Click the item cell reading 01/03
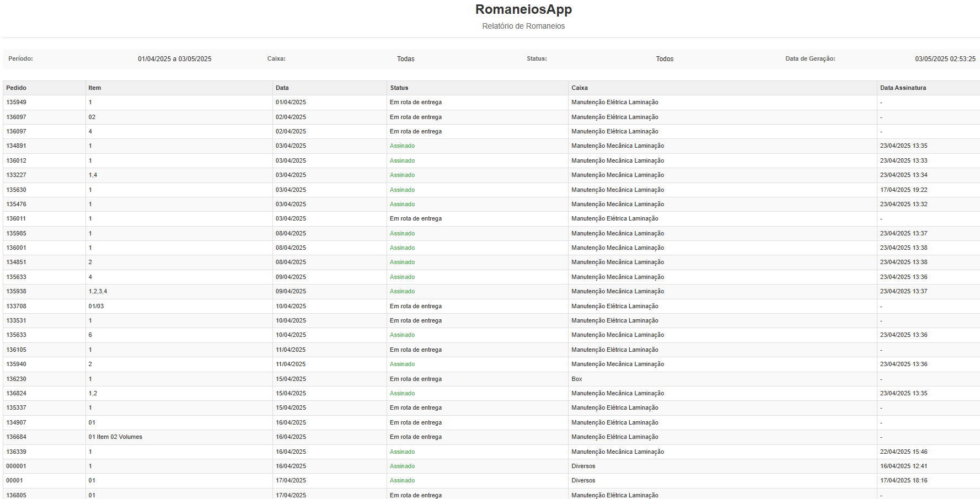The image size is (980, 499). pyautogui.click(x=96, y=307)
